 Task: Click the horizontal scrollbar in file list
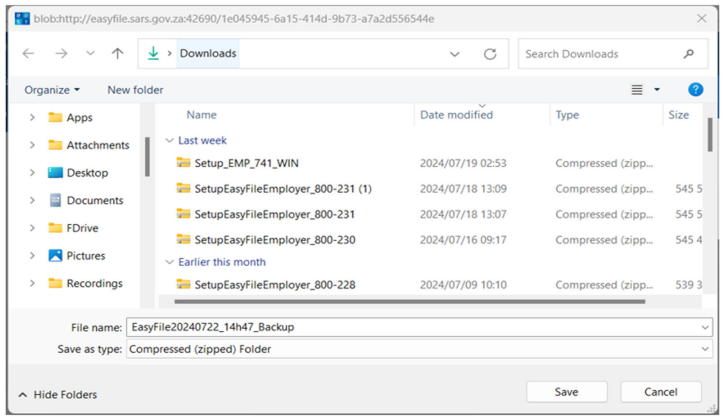[410, 301]
